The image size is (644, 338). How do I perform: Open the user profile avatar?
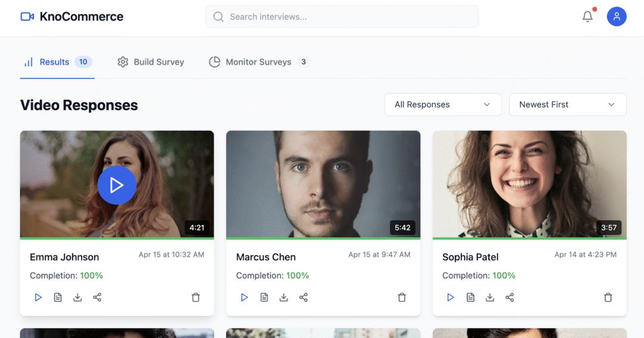[x=617, y=17]
